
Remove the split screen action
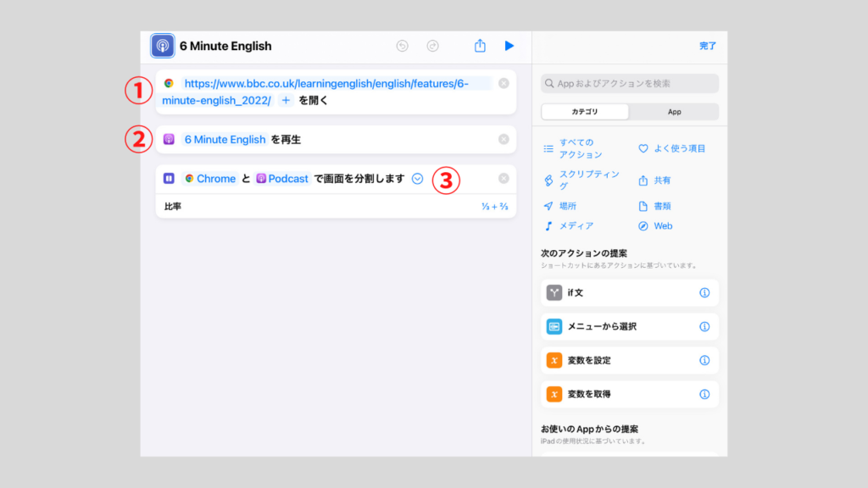504,179
